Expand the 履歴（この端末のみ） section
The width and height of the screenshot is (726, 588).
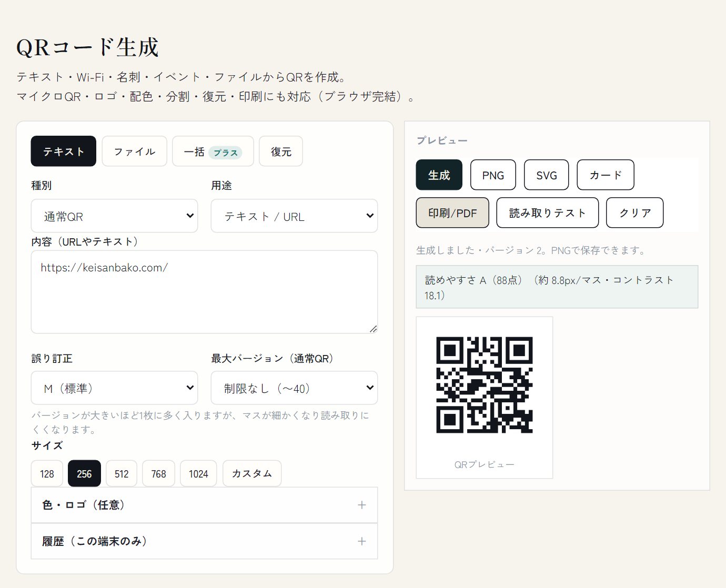[x=205, y=541]
